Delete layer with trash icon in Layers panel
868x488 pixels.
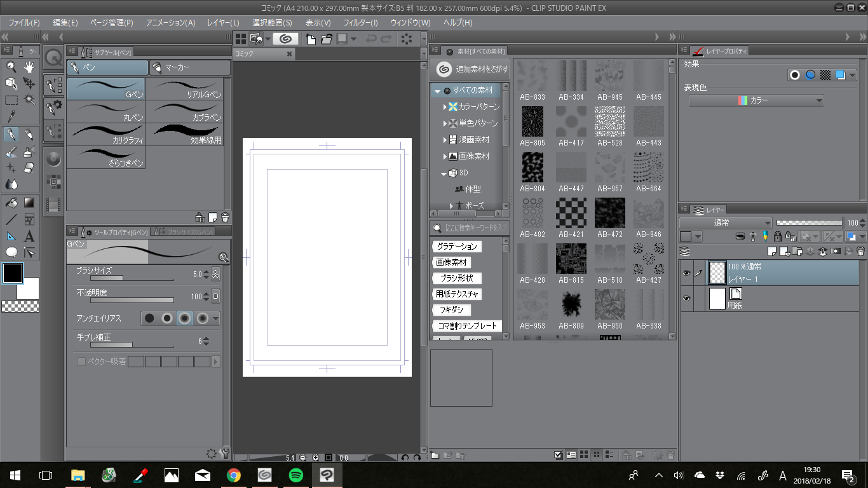(x=860, y=252)
